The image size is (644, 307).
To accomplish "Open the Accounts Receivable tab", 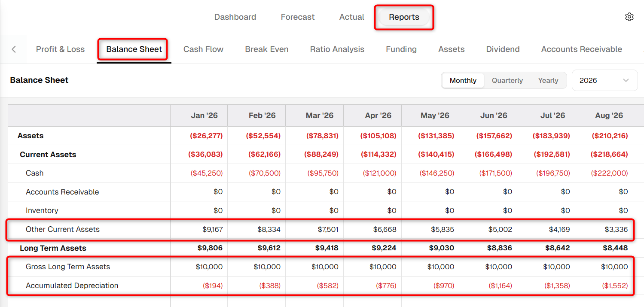I will coord(581,49).
